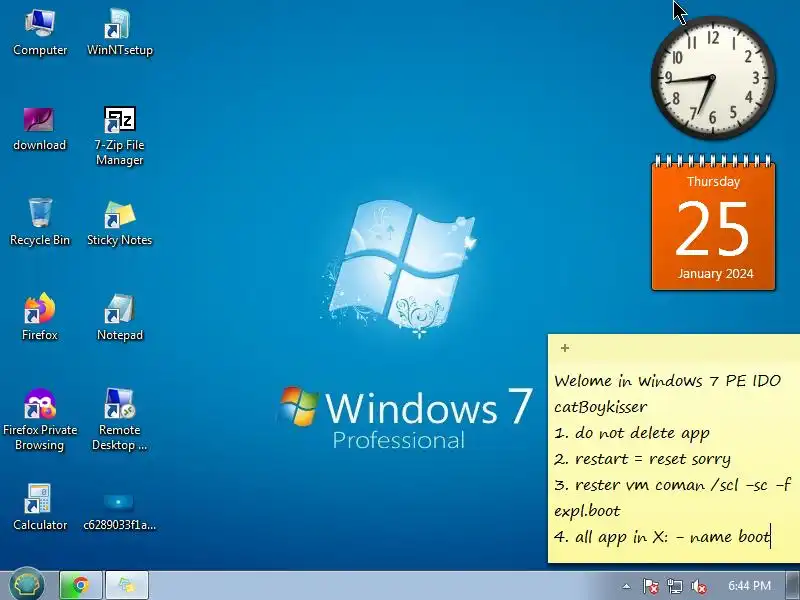Click 'expl.boot' text in sticky note
The image size is (800, 600).
click(x=587, y=511)
